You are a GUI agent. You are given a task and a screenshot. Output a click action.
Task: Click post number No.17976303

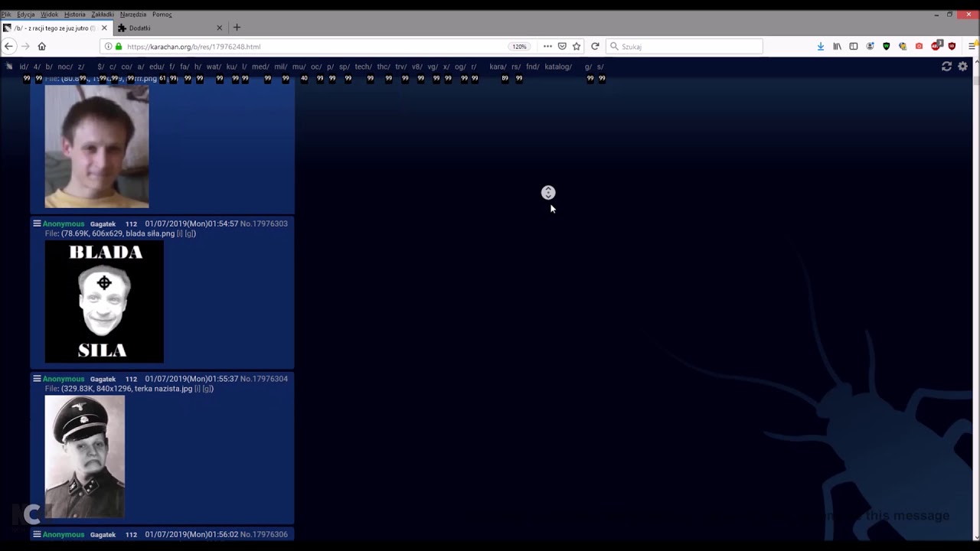tap(264, 223)
